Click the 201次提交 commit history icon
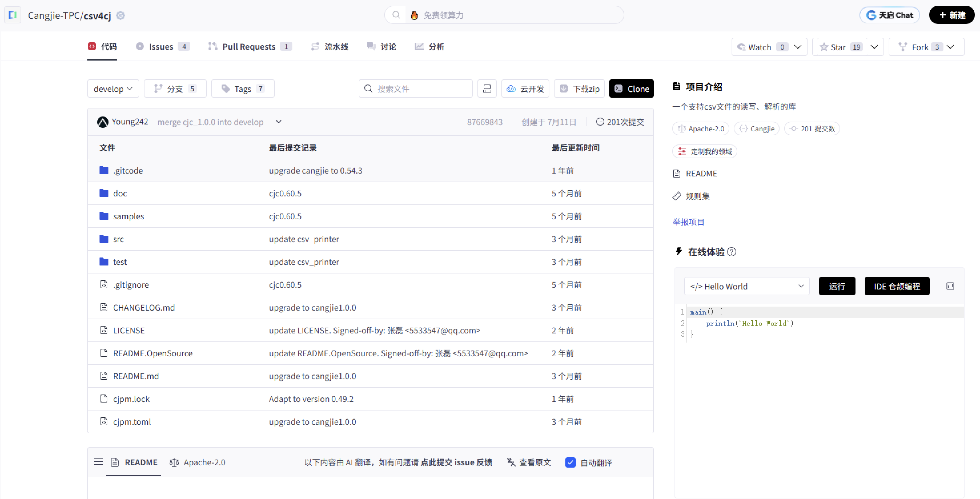Image resolution: width=980 pixels, height=499 pixels. pyautogui.click(x=600, y=122)
